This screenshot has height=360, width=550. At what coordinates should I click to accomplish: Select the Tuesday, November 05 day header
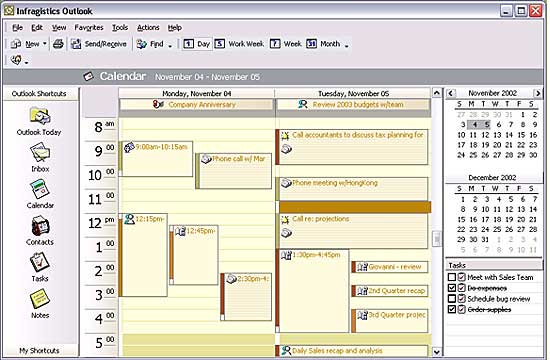point(353,93)
